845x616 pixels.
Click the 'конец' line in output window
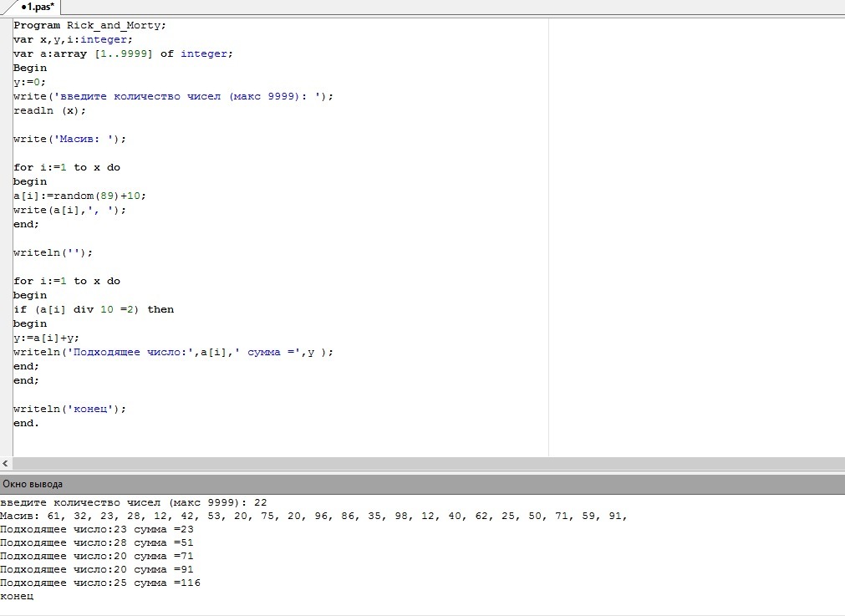click(17, 597)
